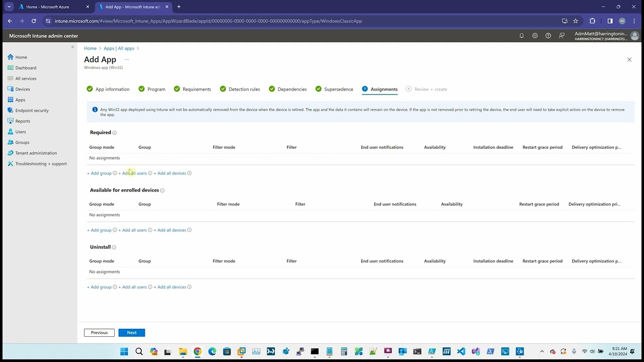Add all devices under Uninstall
Viewport: 644px width, 362px height.
coord(170,287)
